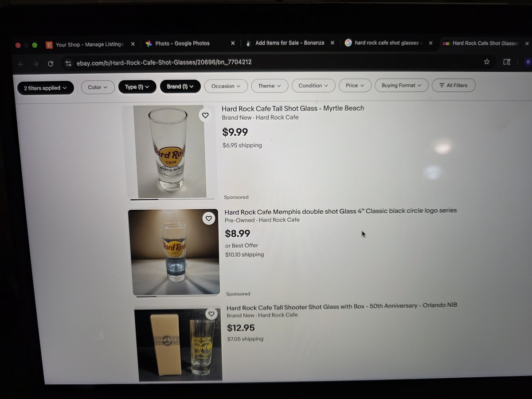532x399 pixels.
Task: Expand the Condition filter
Action: (x=313, y=86)
